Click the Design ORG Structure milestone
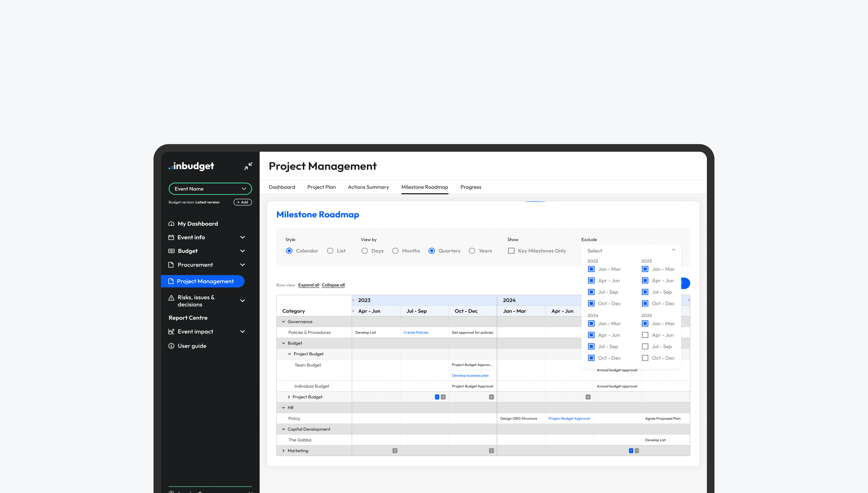This screenshot has height=493, width=868. pos(519,418)
